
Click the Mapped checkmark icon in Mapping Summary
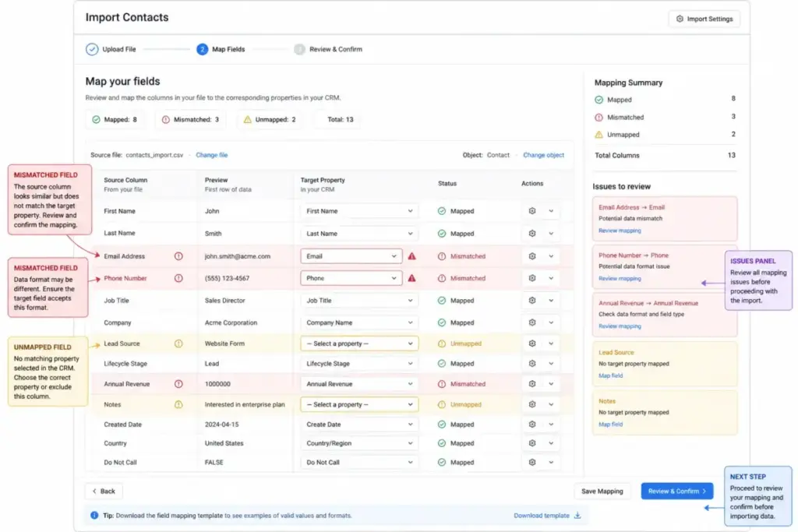click(x=599, y=100)
